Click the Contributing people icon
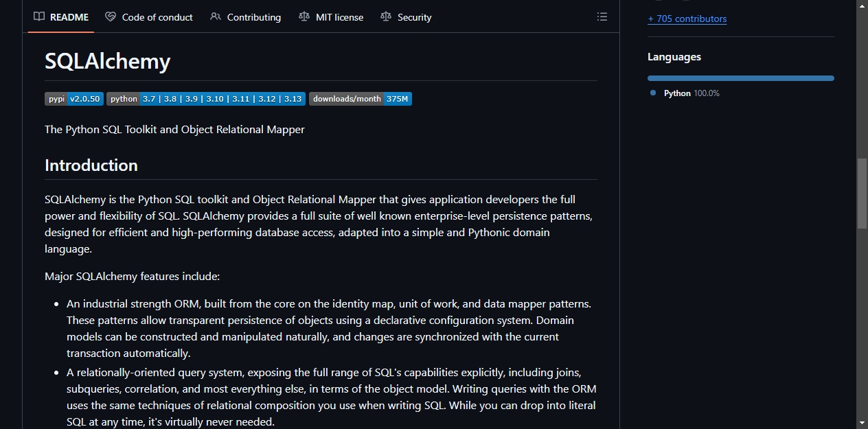The width and height of the screenshot is (868, 429). pyautogui.click(x=216, y=17)
